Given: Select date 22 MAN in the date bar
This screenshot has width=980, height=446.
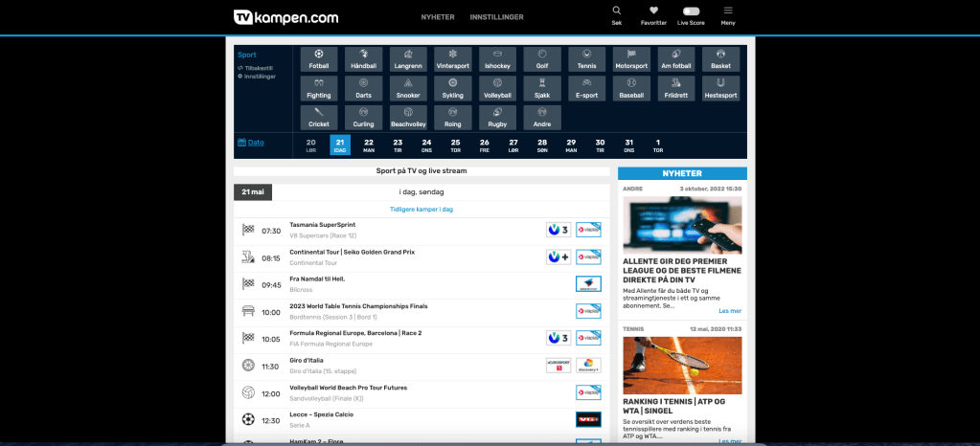Looking at the screenshot, I should coord(369,145).
